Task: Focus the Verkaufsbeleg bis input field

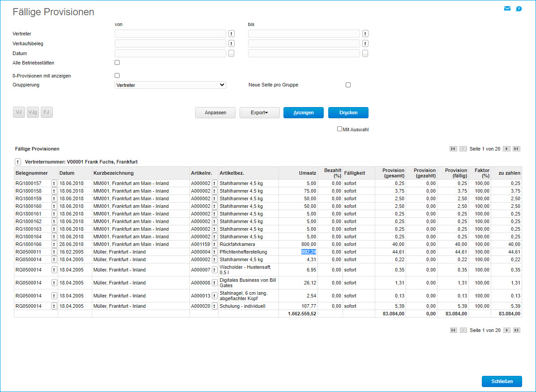Action: (x=304, y=43)
